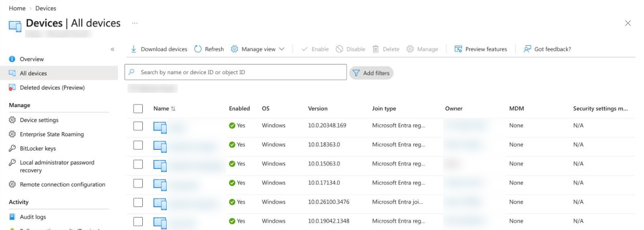644x230 pixels.
Task: Click the Preview features button
Action: 480,49
